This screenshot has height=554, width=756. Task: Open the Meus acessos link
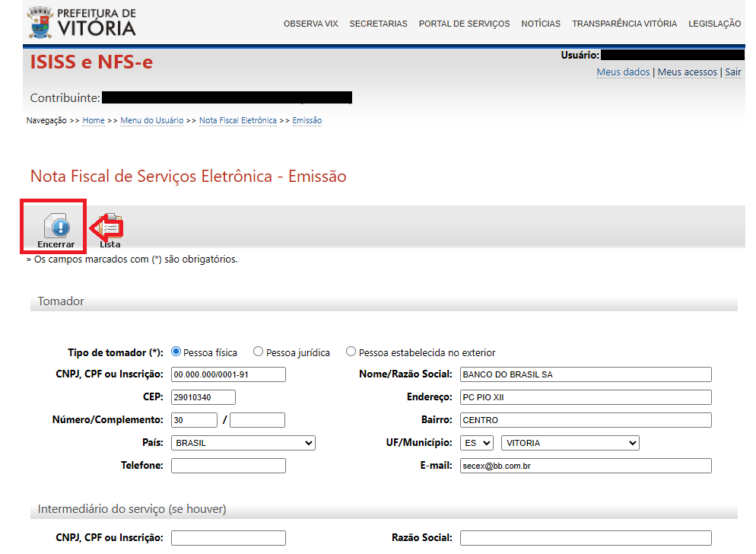pyautogui.click(x=687, y=72)
